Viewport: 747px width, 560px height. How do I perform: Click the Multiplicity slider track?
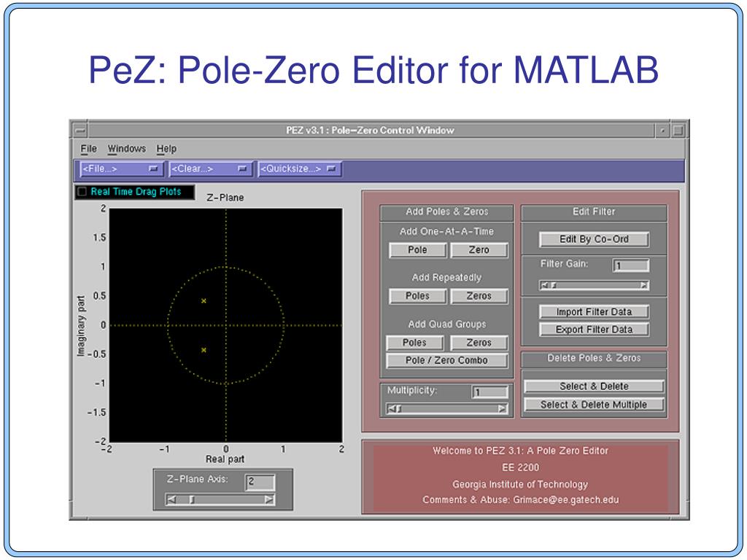click(446, 408)
